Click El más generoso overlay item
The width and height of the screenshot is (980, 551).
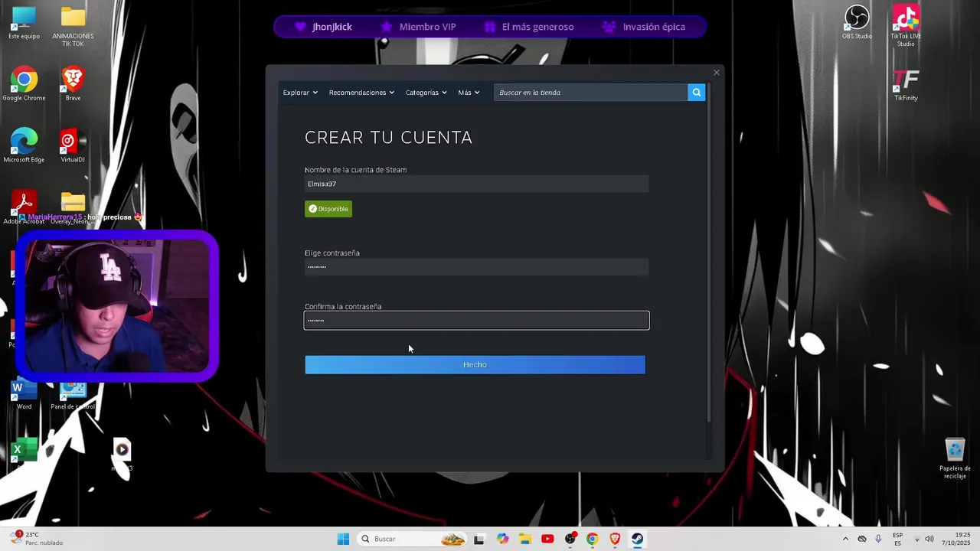529,27
